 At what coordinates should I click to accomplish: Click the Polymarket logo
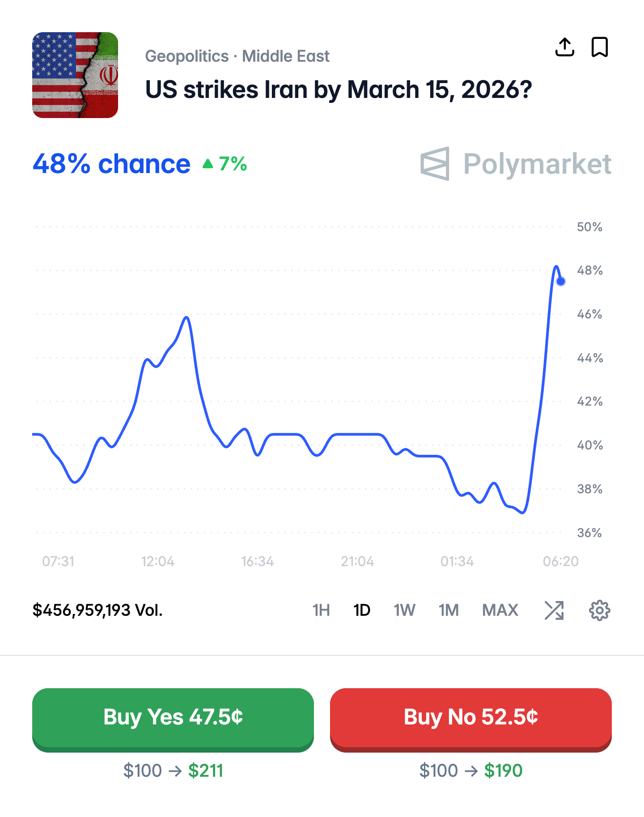click(x=516, y=164)
